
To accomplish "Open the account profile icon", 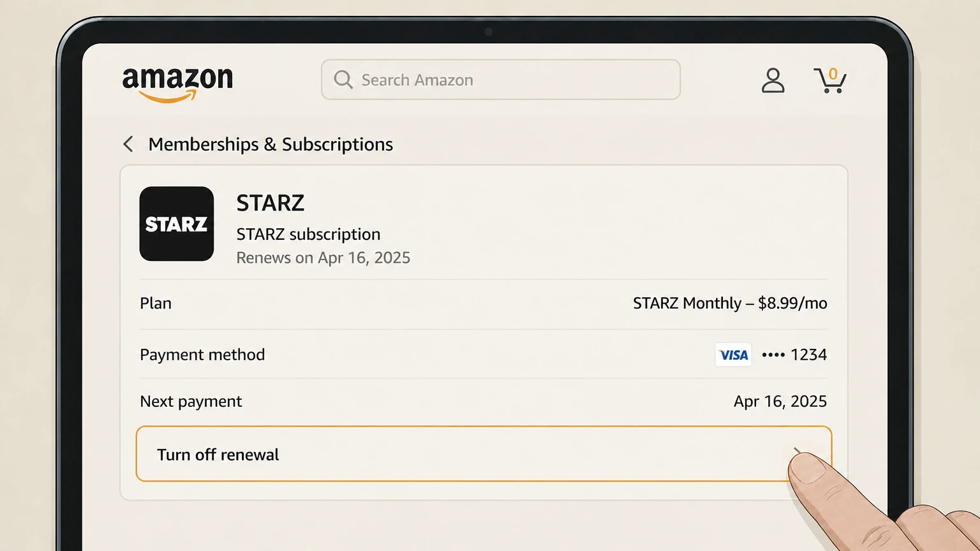I will (x=773, y=80).
